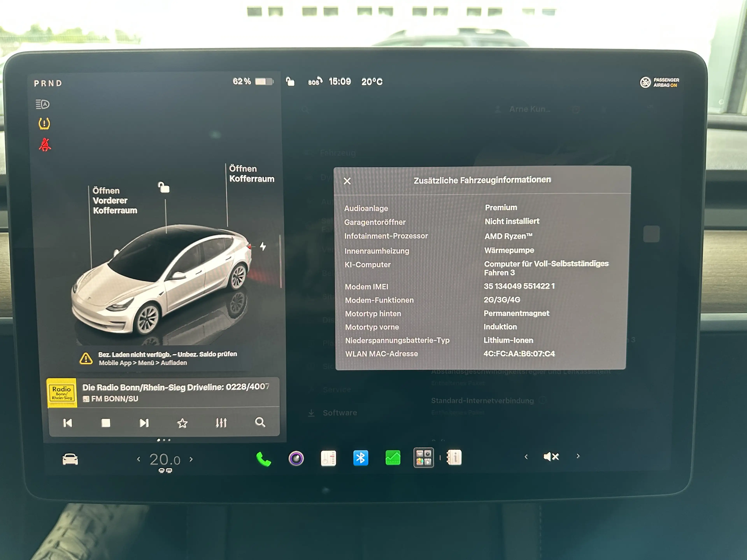Skip to next radio station
The height and width of the screenshot is (560, 747).
(144, 423)
